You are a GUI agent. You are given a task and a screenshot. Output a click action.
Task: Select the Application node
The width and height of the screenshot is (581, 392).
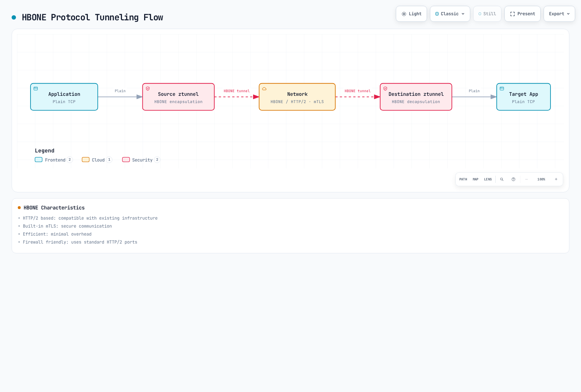point(64,97)
